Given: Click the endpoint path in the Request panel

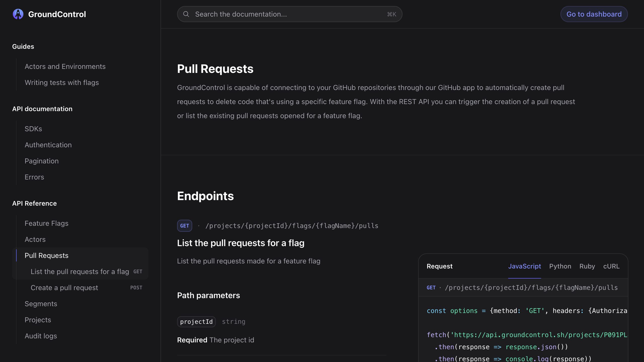Looking at the screenshot, I should (x=531, y=288).
